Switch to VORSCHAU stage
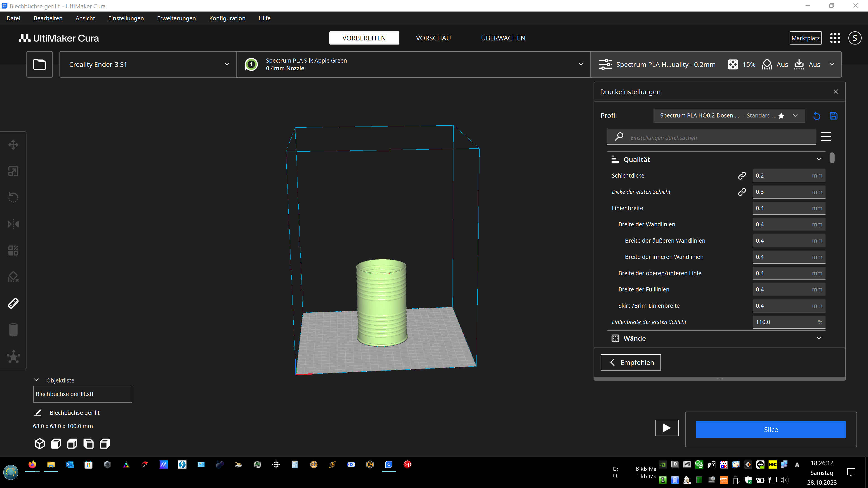 pos(433,38)
